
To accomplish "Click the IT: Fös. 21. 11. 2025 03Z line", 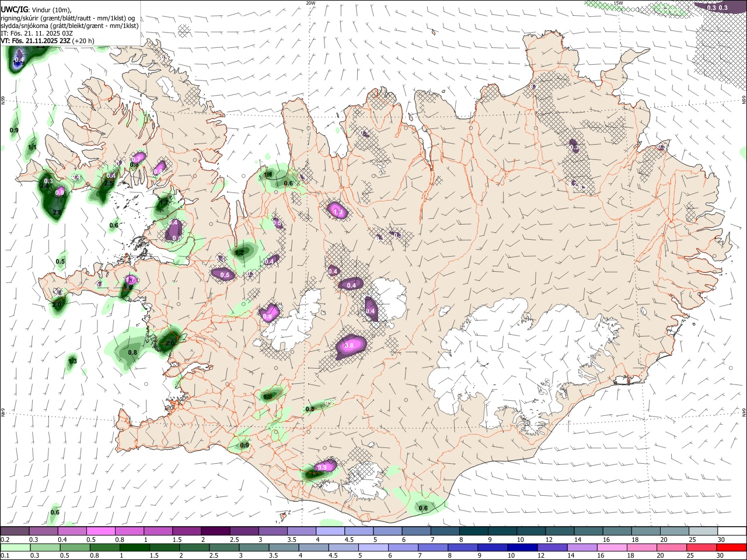I will pyautogui.click(x=37, y=33).
